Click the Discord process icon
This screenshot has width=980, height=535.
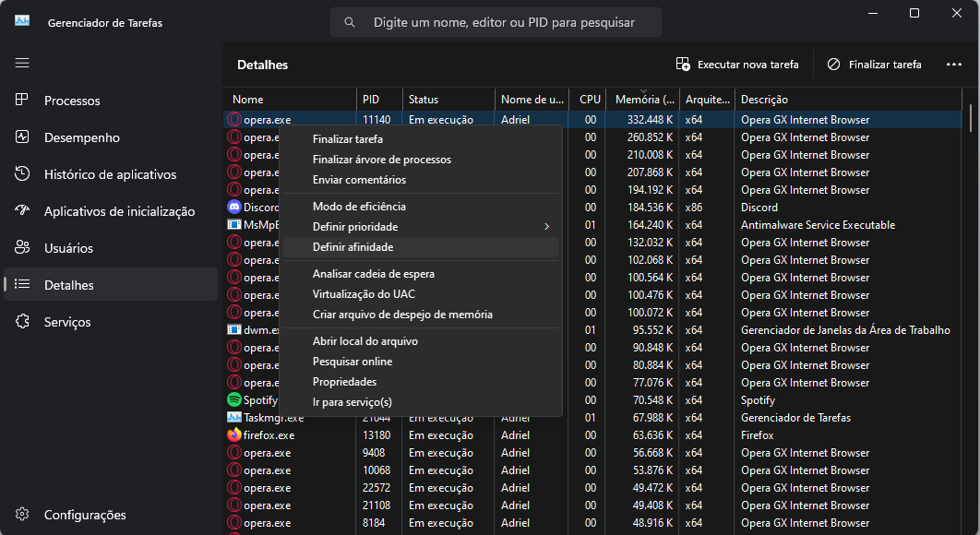coord(234,207)
